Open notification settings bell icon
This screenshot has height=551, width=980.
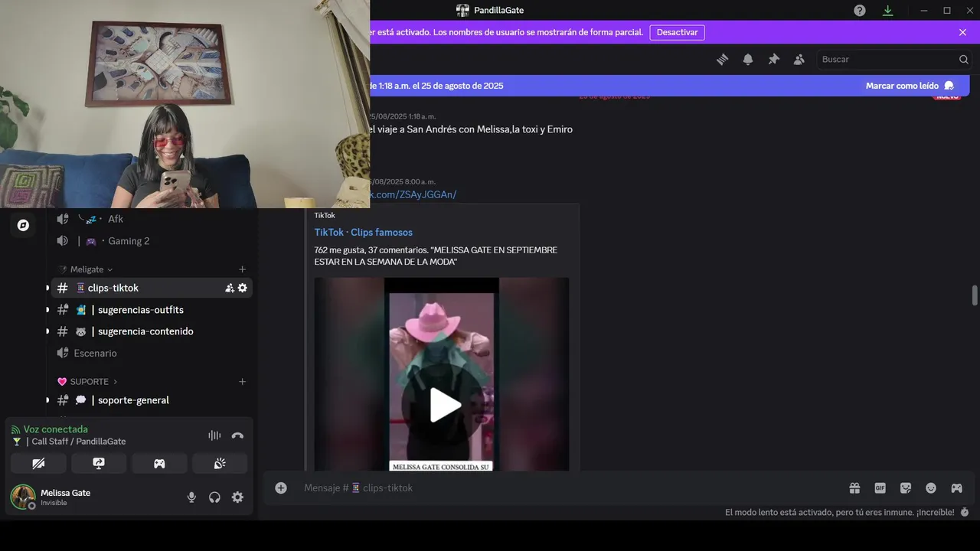(748, 60)
